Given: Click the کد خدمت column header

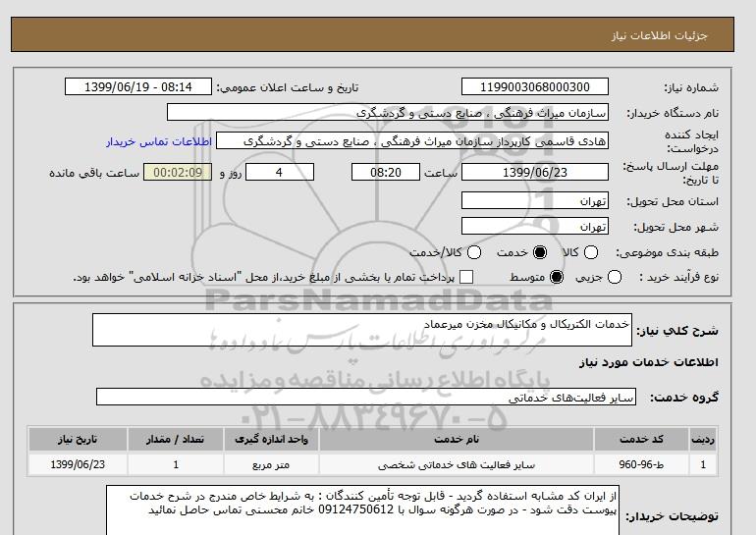Looking at the screenshot, I should [641, 439].
